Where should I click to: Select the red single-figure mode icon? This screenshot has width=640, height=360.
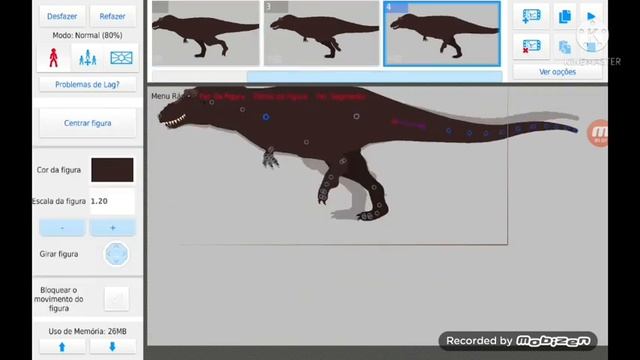click(53, 58)
